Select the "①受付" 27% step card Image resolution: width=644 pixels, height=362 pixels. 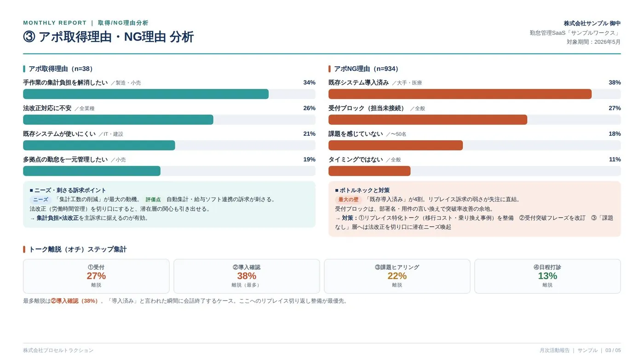96,276
